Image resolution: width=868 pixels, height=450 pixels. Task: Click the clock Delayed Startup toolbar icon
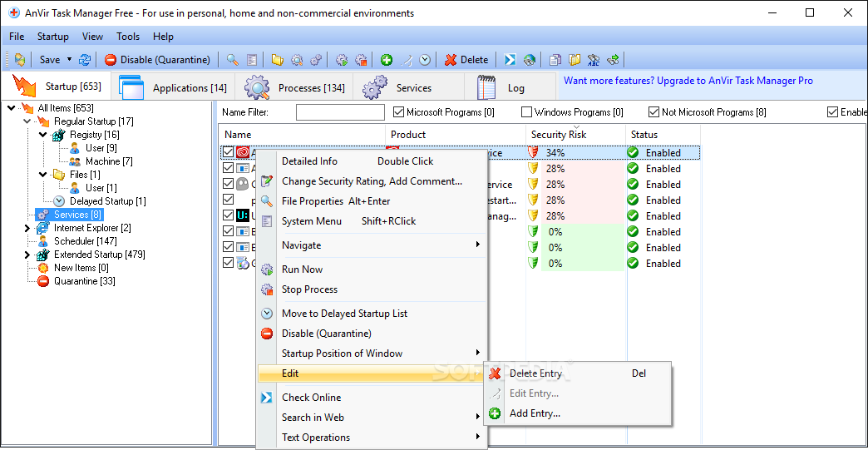click(x=425, y=60)
